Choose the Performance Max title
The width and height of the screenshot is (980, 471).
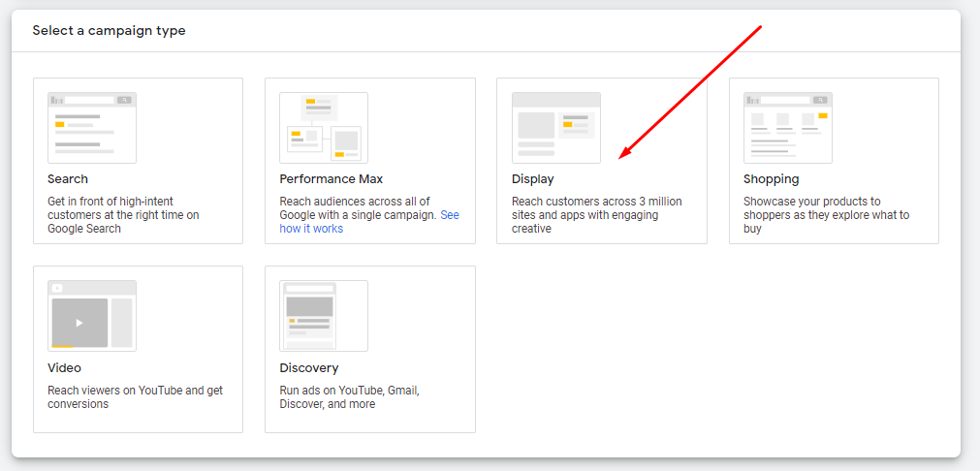pos(332,179)
